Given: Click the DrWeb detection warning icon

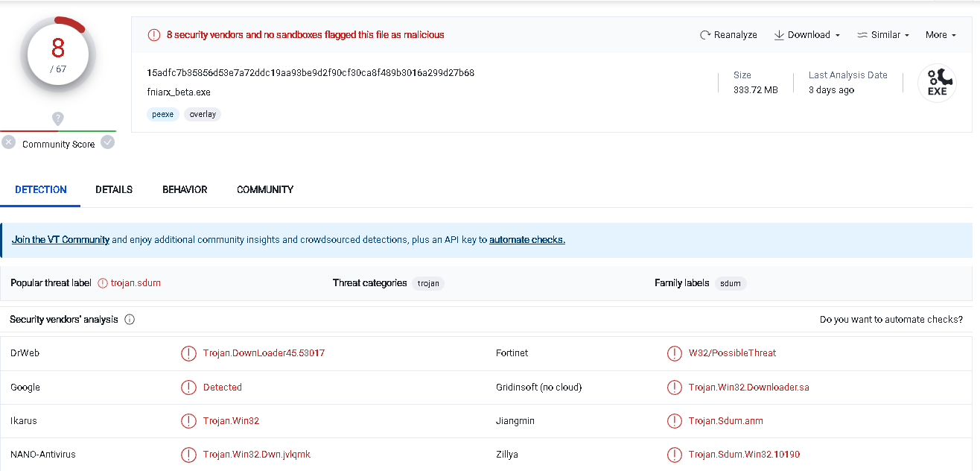Looking at the screenshot, I should pyautogui.click(x=188, y=353).
